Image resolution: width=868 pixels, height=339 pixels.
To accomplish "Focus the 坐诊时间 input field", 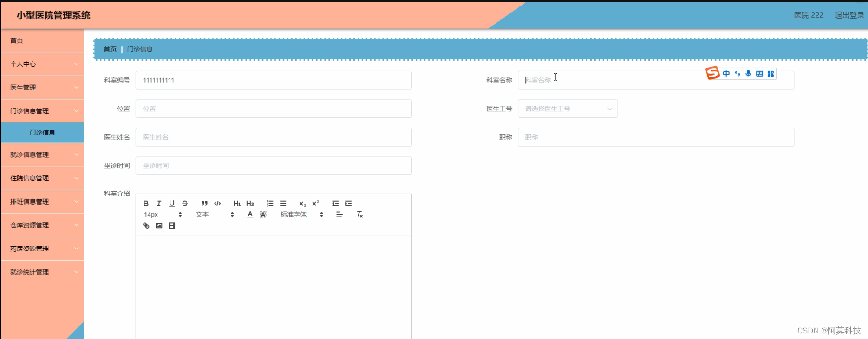I will [x=274, y=166].
